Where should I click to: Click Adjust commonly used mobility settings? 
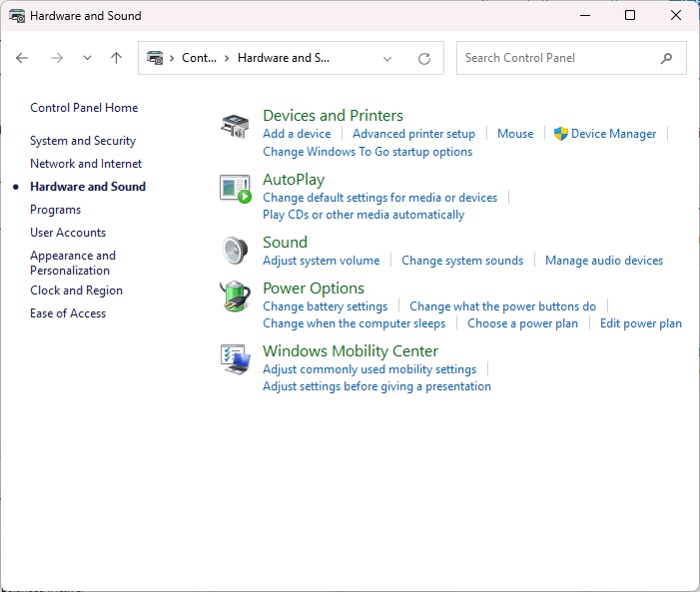(369, 369)
